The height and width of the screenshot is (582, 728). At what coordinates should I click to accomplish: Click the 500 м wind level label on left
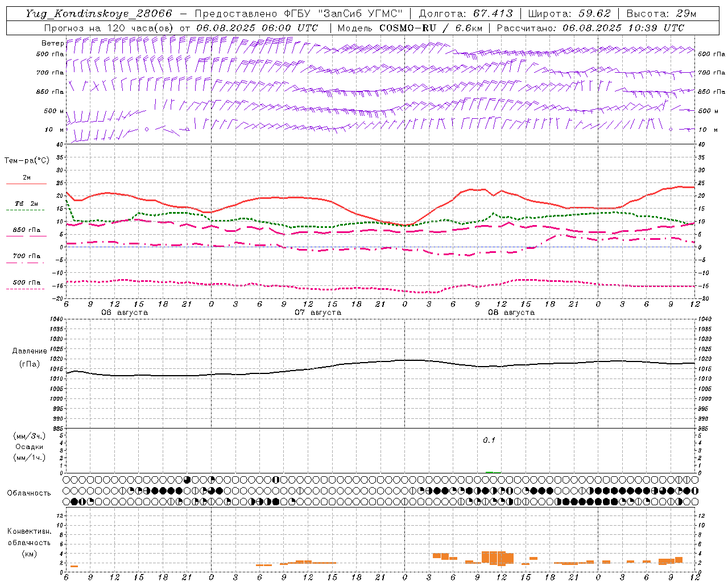pyautogui.click(x=55, y=111)
